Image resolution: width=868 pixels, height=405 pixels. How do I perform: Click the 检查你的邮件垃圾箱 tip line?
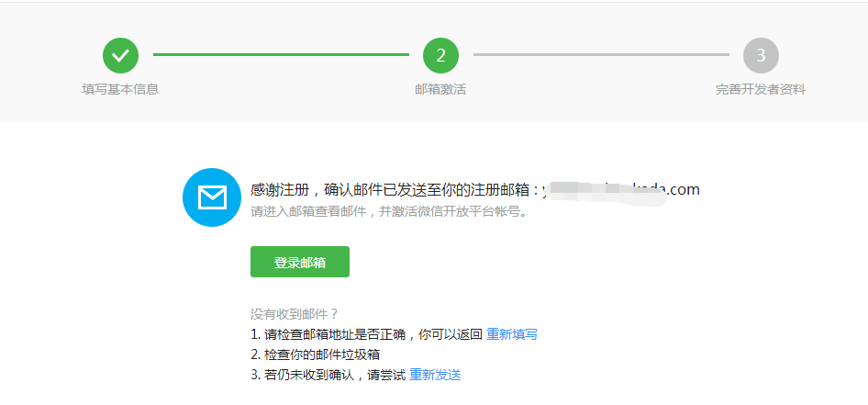point(315,355)
